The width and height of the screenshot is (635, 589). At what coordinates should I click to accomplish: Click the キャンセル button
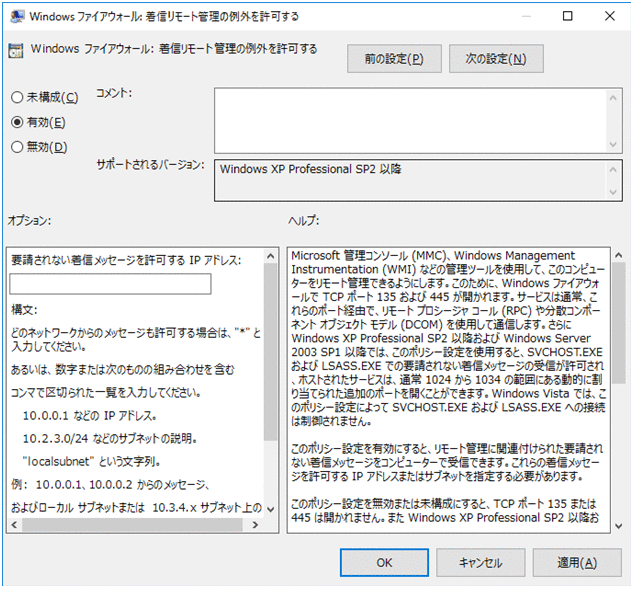481,563
